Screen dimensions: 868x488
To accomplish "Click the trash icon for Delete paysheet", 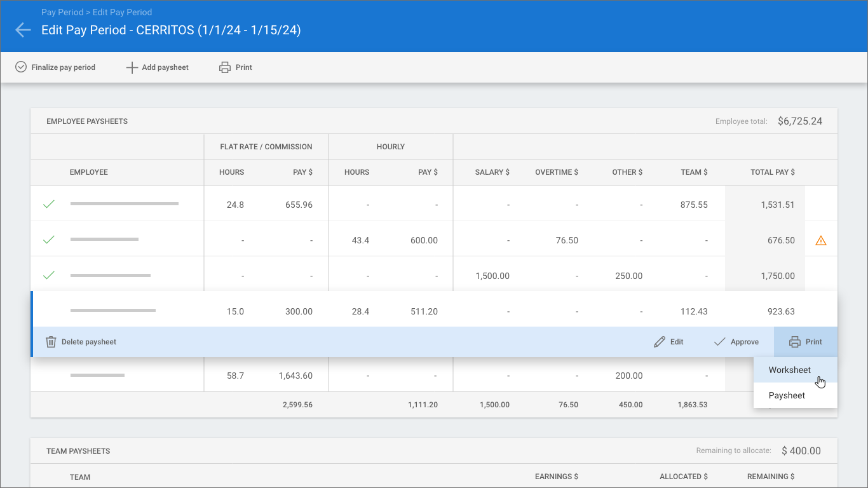I will 51,342.
